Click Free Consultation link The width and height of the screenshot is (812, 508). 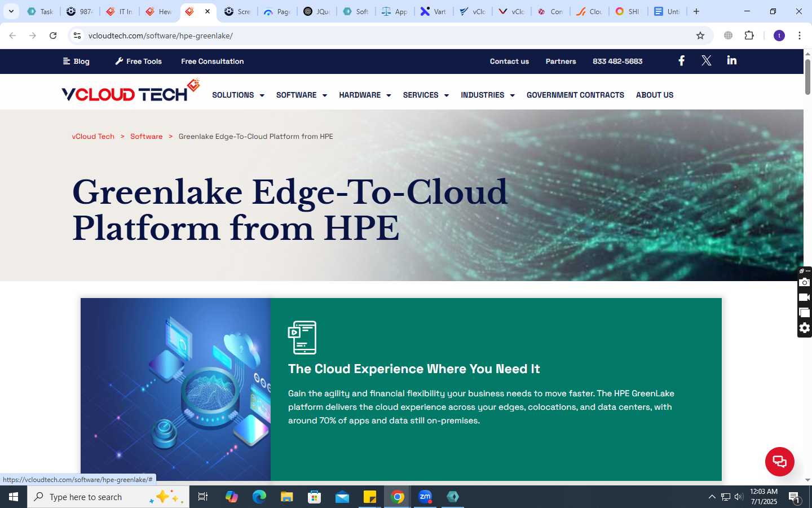tap(213, 61)
